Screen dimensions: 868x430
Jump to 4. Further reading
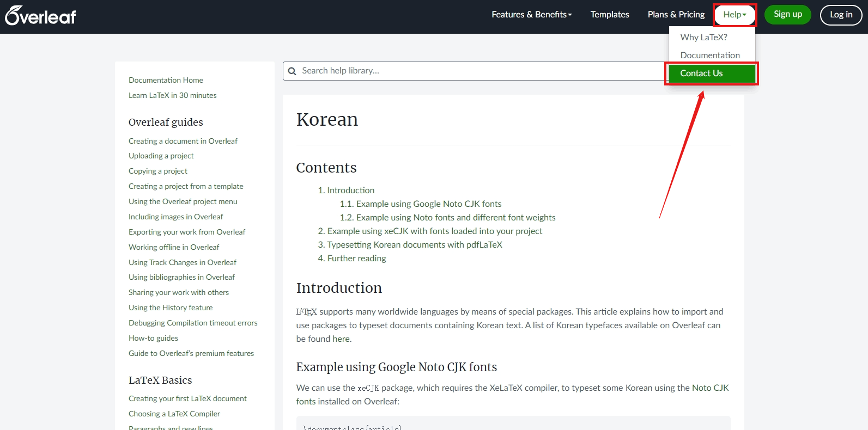point(352,258)
